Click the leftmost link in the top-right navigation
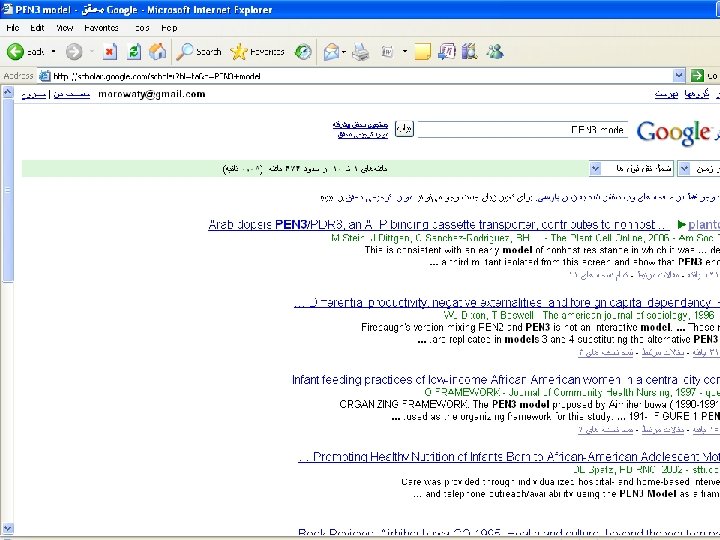The height and width of the screenshot is (540, 720). point(666,94)
